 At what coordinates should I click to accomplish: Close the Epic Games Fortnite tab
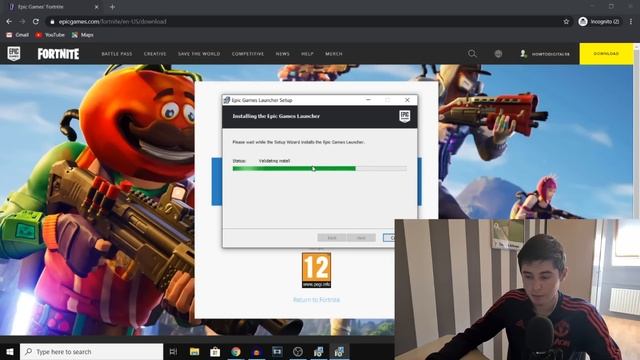(x=96, y=7)
